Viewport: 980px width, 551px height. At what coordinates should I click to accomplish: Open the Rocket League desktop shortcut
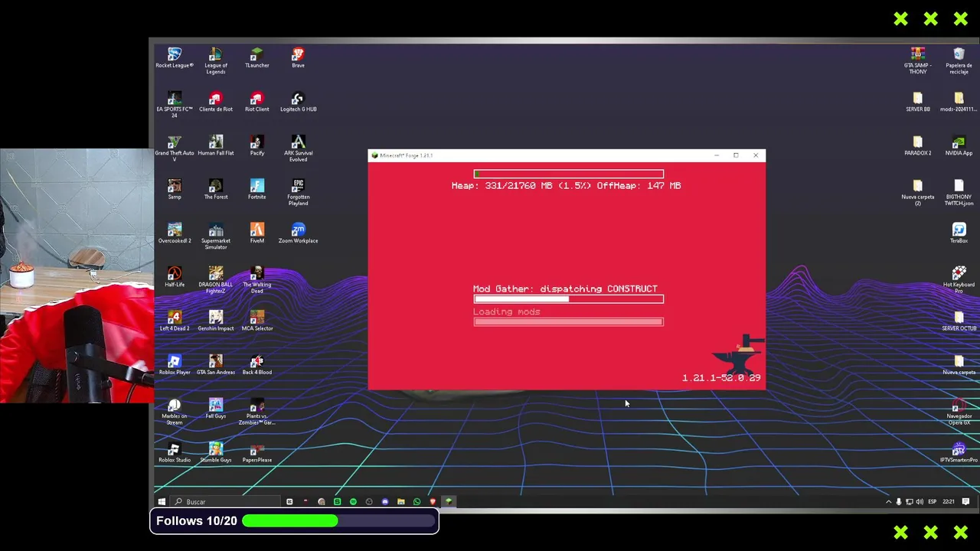click(x=175, y=58)
